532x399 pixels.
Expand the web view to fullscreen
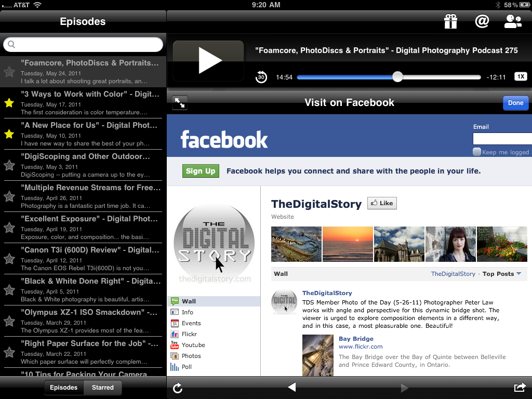(179, 102)
